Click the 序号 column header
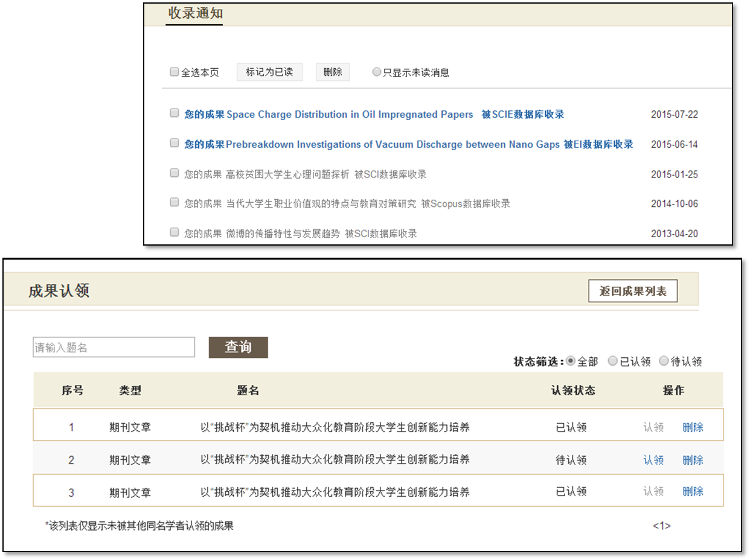Image resolution: width=750 pixels, height=560 pixels. pyautogui.click(x=72, y=390)
